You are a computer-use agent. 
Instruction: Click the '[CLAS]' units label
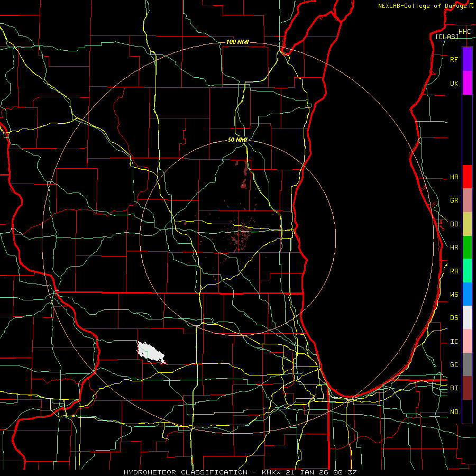[447, 36]
